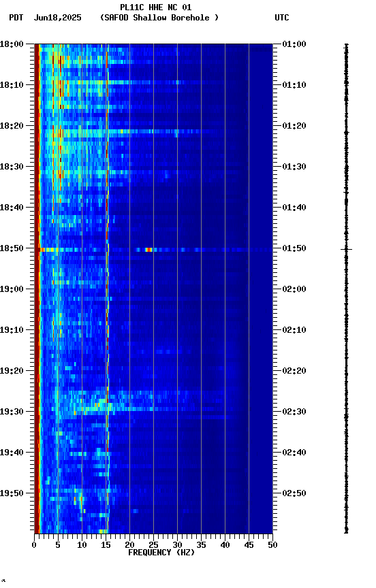Click the 01:20 UTC time label
Screen dimensions: 376x588
tap(294, 126)
